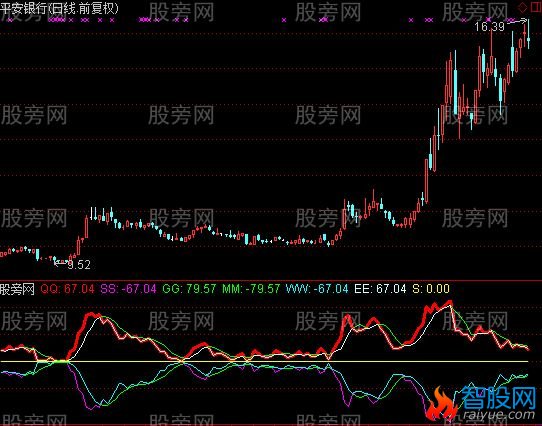Select the EE: 67.04 indicator value
Screen dimensions: 542x426
(x=380, y=289)
